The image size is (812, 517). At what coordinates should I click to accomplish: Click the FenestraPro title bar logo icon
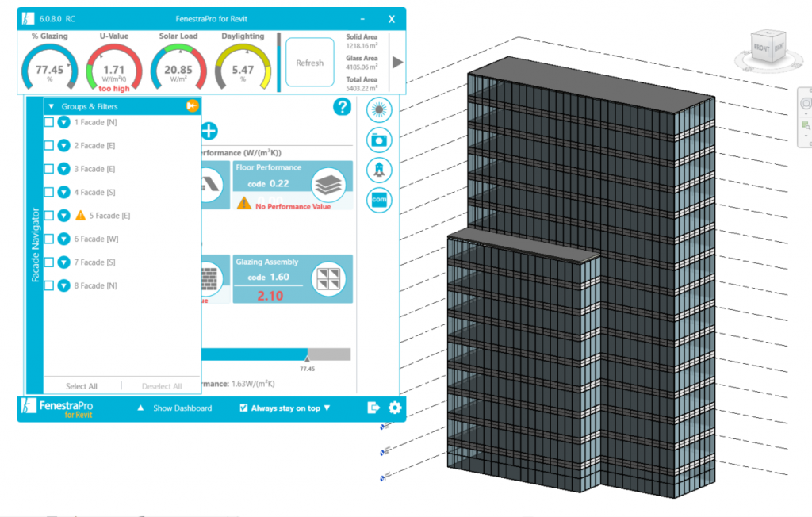click(x=28, y=19)
